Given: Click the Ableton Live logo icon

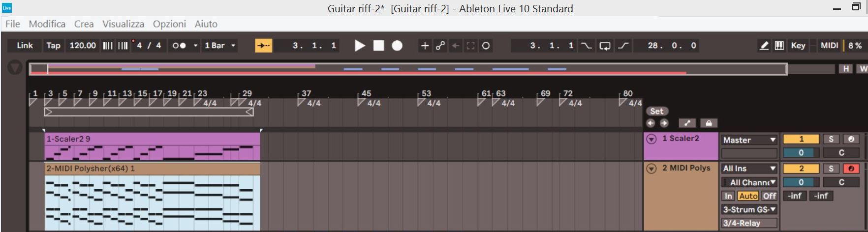Looking at the screenshot, I should click(6, 8).
